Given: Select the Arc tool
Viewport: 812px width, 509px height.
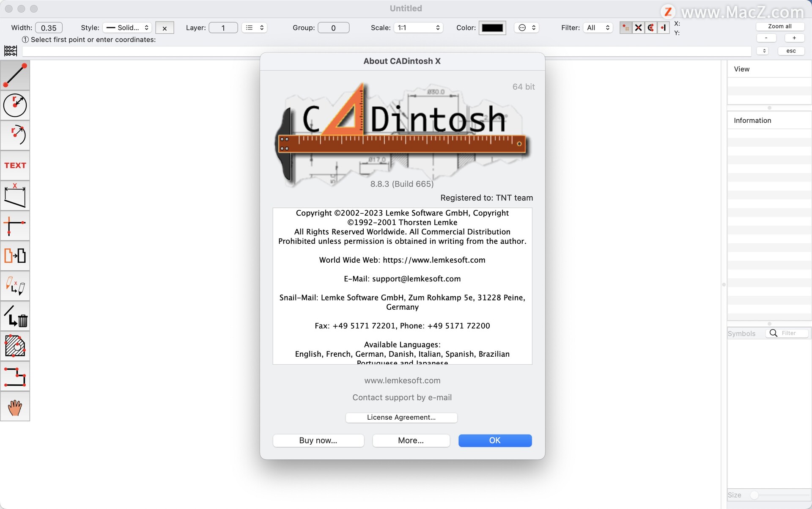Looking at the screenshot, I should (x=15, y=135).
